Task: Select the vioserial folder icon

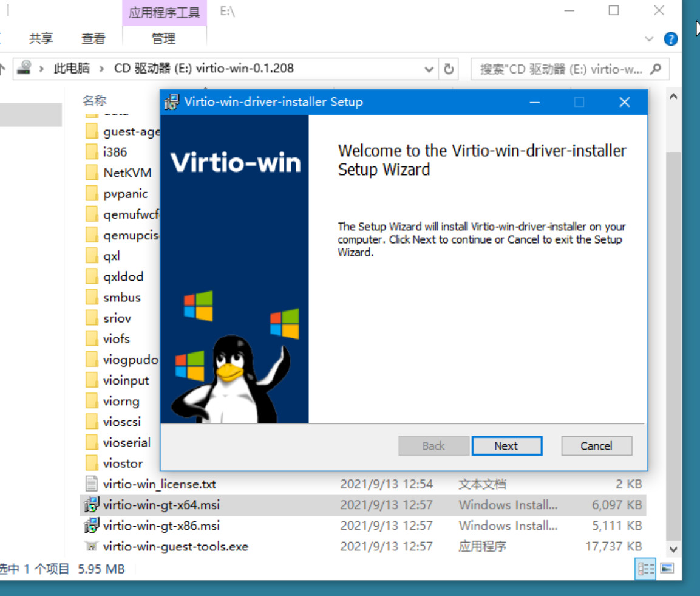Action: [92, 442]
